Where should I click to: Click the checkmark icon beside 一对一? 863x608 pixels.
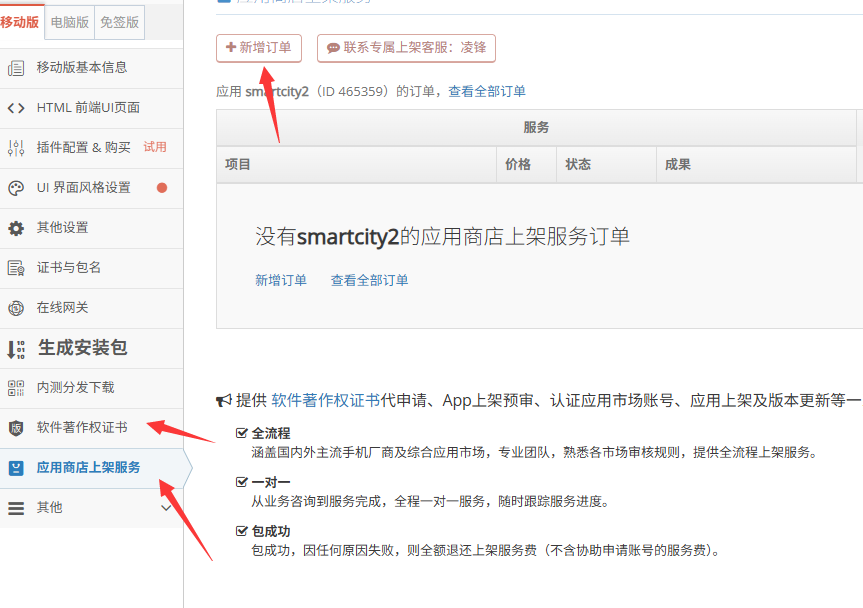click(x=241, y=482)
